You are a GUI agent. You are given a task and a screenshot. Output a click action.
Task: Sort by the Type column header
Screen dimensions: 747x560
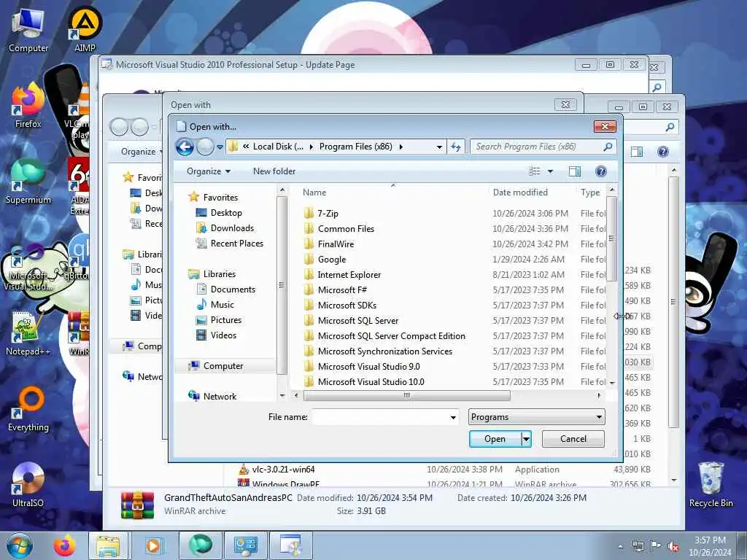pyautogui.click(x=589, y=192)
